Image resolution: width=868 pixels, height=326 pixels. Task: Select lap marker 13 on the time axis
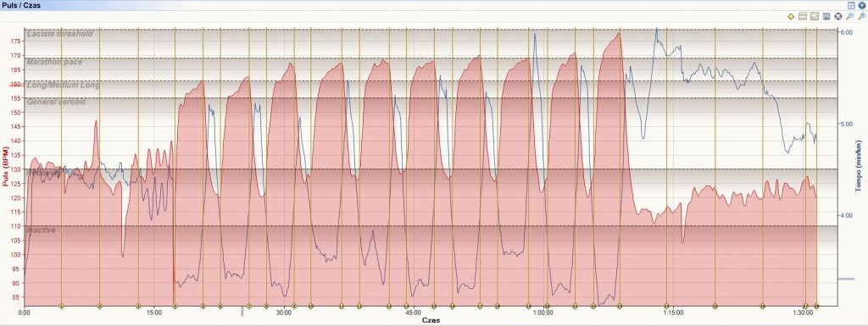tap(388, 306)
